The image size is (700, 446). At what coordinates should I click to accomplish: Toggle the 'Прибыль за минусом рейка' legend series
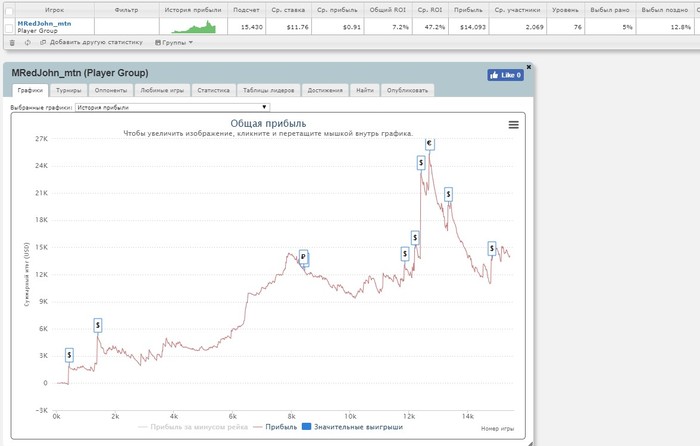pyautogui.click(x=193, y=427)
